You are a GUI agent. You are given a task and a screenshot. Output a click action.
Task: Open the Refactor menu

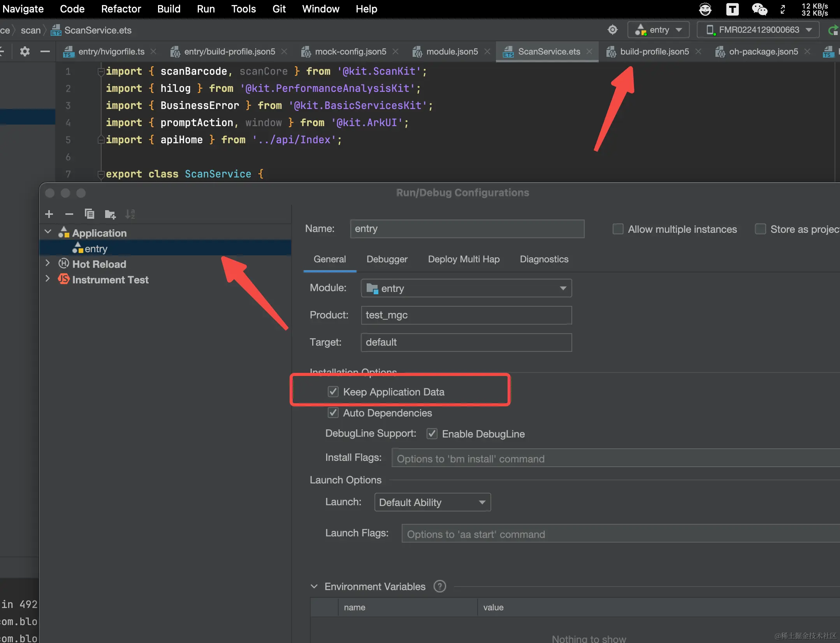121,9
